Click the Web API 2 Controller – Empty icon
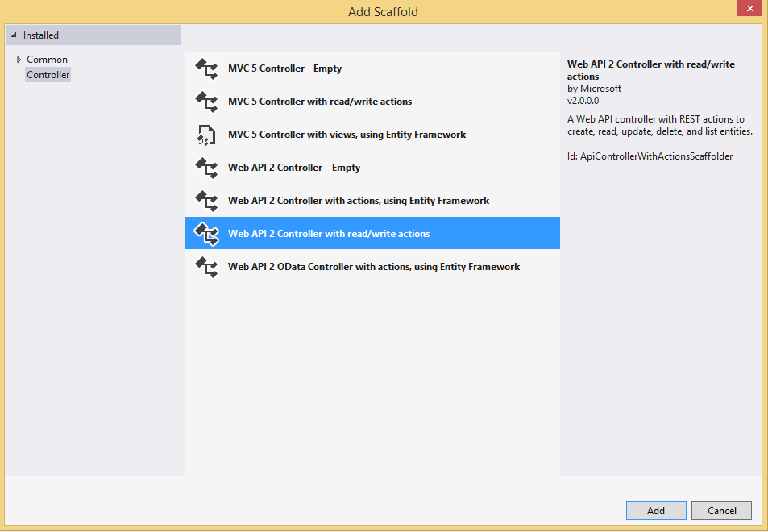Viewport: 768px width, 532px height. [x=206, y=168]
